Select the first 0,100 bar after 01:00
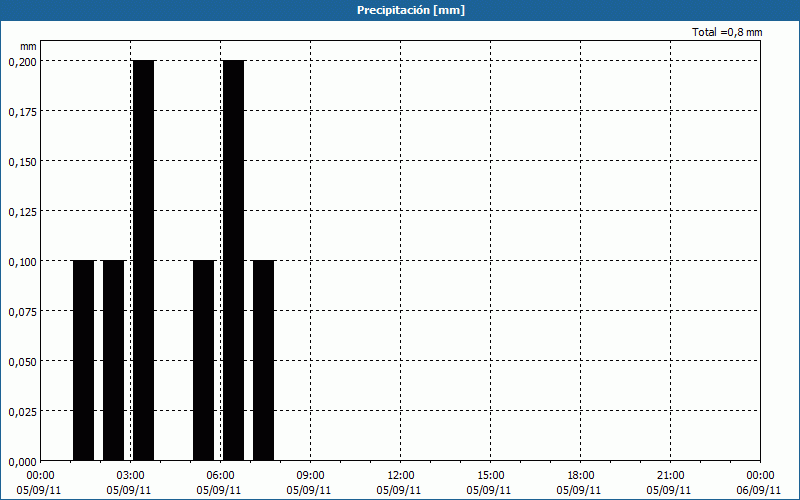Viewport: 800px width, 500px height. 84,360
